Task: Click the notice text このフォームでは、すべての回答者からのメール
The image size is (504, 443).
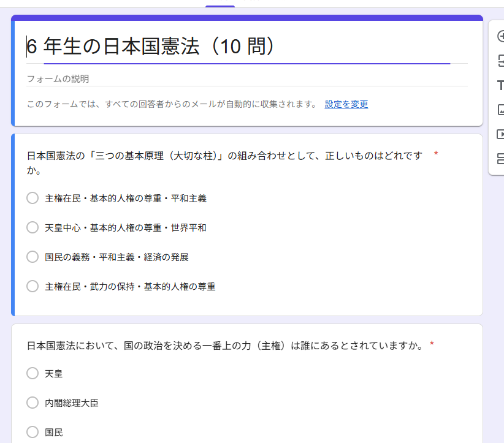Action: (x=172, y=104)
